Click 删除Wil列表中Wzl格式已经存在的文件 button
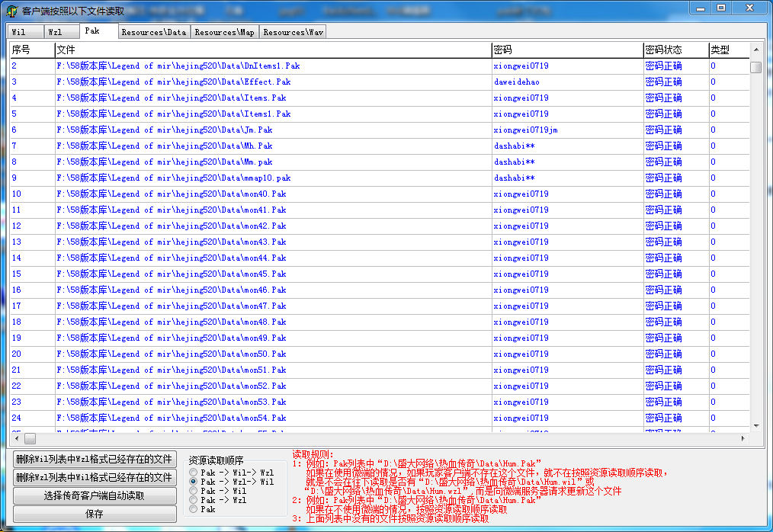 tap(95, 459)
